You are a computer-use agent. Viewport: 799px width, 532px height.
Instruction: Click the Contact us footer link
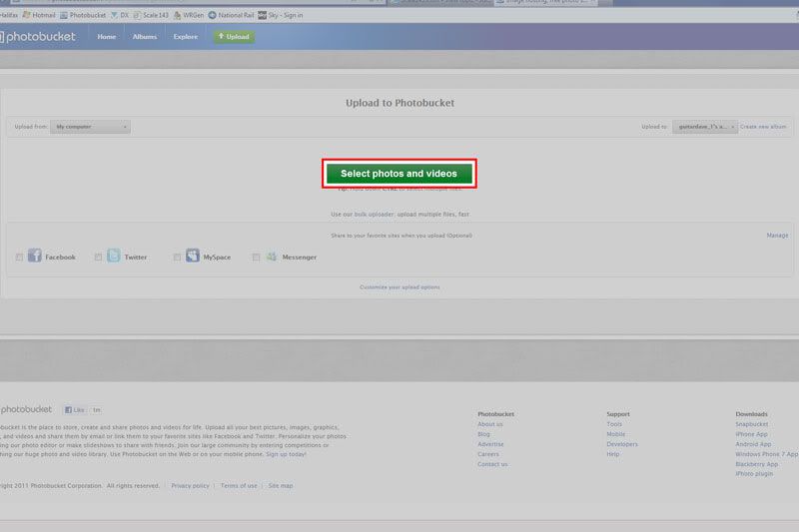[492, 464]
